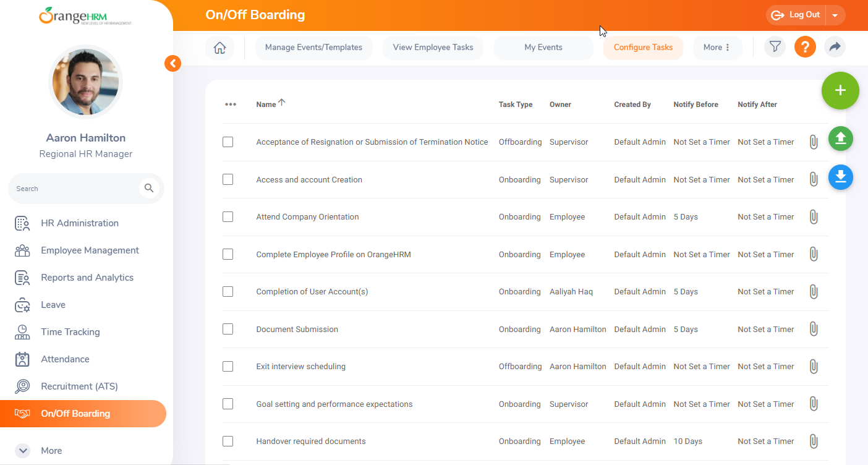Collapse the sidebar with the orange chevron
Screen dimensions: 868x465
point(172,63)
